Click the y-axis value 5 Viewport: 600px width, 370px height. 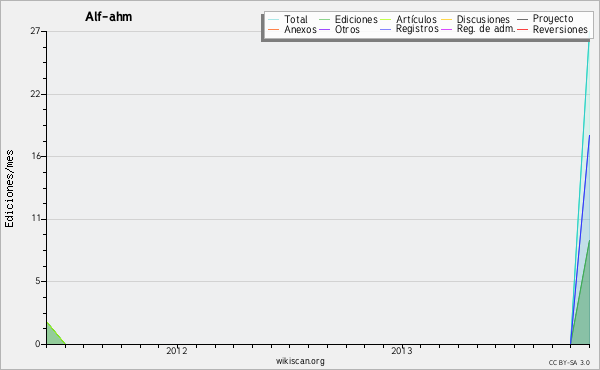38,281
